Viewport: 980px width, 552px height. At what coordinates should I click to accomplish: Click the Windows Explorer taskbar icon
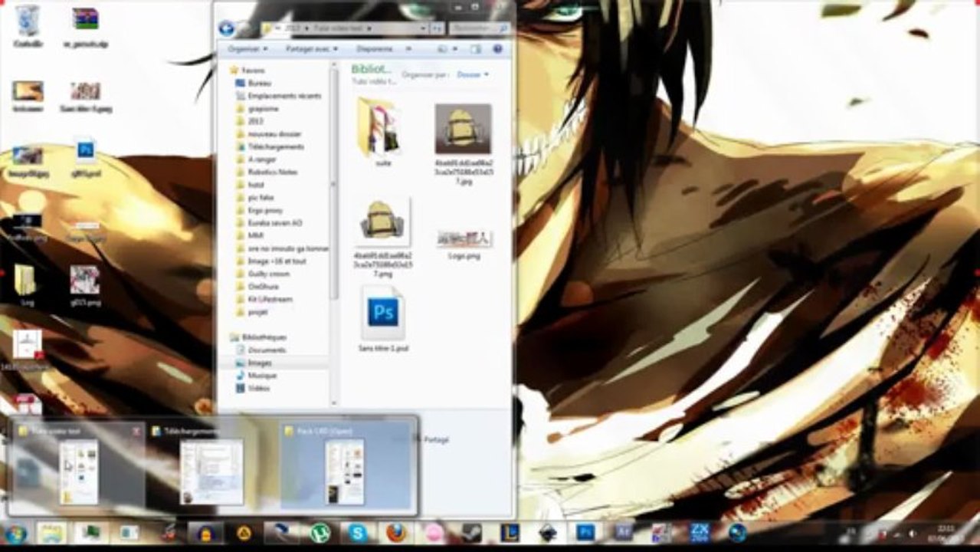tap(52, 534)
